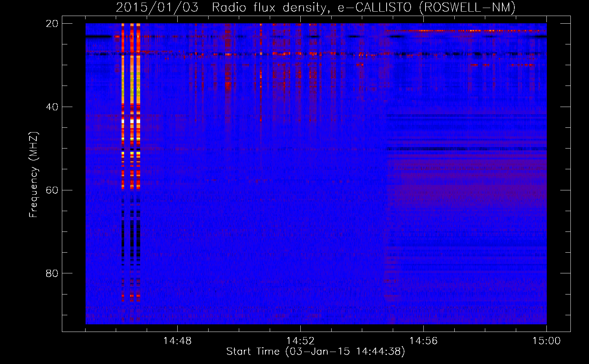Click the 'Start Time (03-Jan-15 14:44:38)' label
The image size is (589, 364).
point(315,352)
